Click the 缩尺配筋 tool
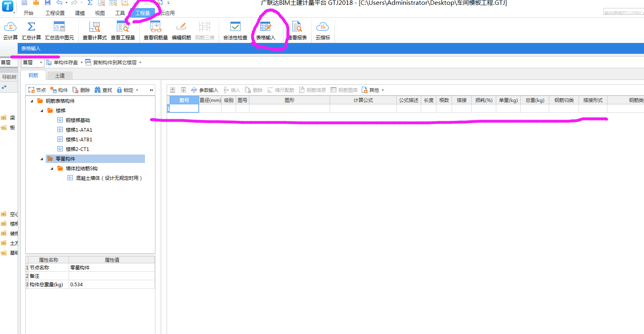644x334 pixels. (x=281, y=90)
